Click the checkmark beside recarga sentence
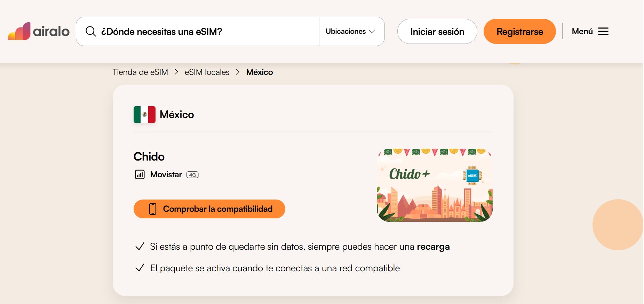 coord(140,247)
